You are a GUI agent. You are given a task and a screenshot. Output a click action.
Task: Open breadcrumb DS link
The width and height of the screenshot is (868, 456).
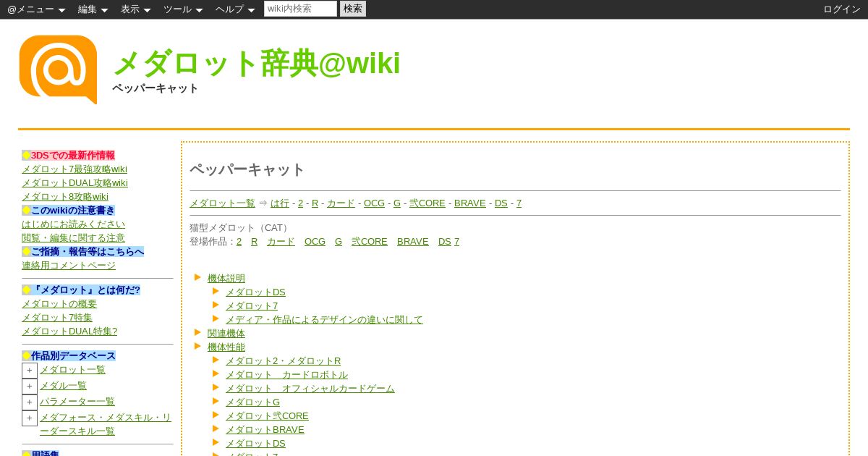click(501, 203)
